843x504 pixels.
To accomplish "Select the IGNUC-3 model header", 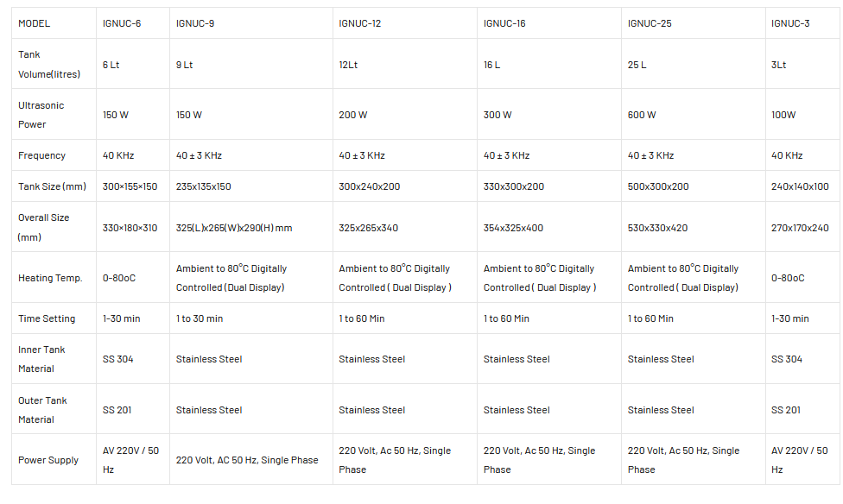I will pyautogui.click(x=790, y=23).
